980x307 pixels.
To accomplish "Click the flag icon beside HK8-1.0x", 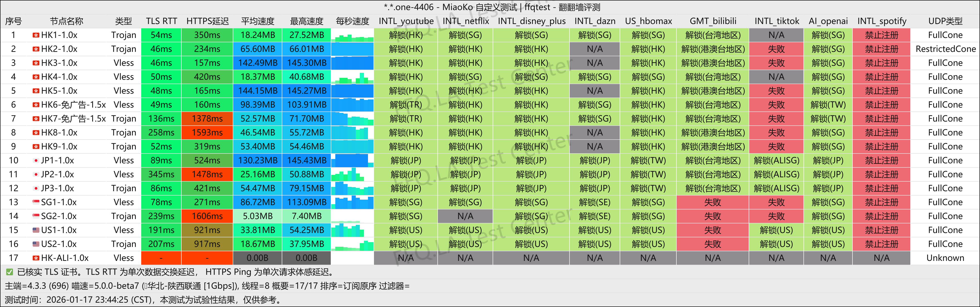I will pyautogui.click(x=36, y=132).
